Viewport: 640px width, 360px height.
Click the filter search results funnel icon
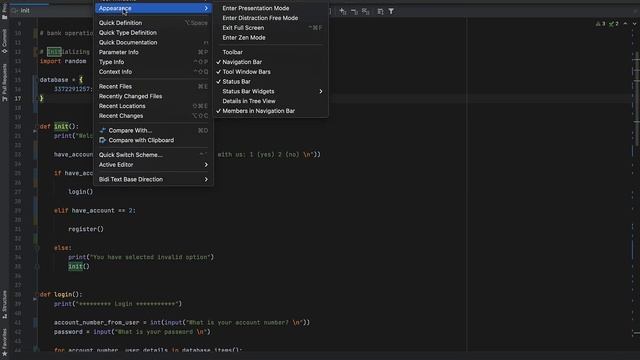point(391,11)
